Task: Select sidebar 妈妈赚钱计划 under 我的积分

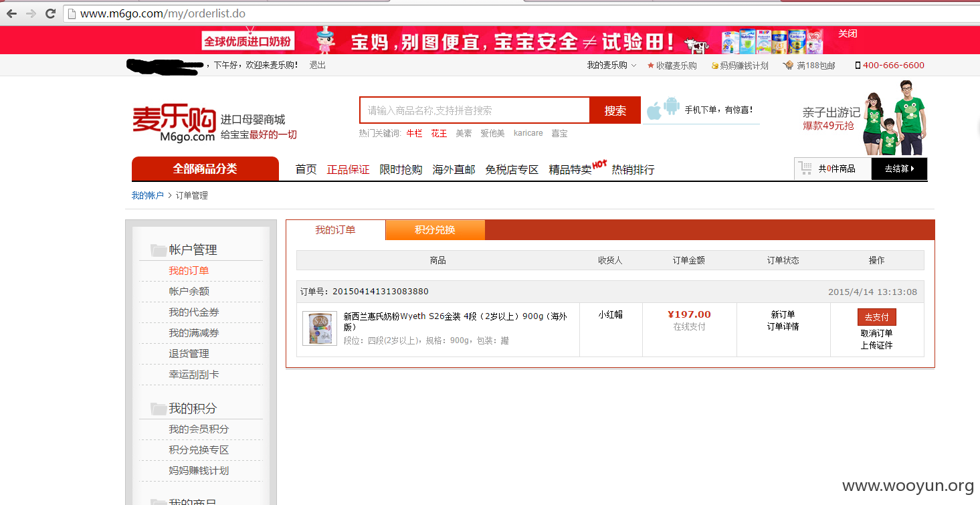Action: point(199,471)
